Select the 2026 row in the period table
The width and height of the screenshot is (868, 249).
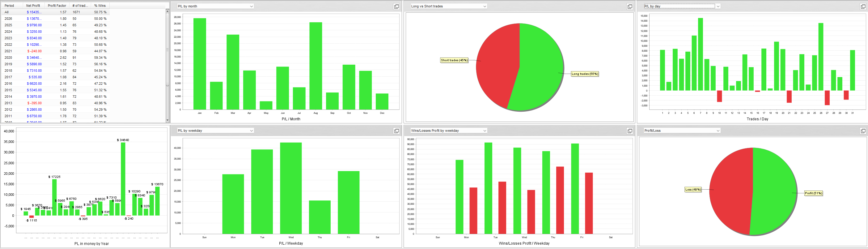pos(56,19)
